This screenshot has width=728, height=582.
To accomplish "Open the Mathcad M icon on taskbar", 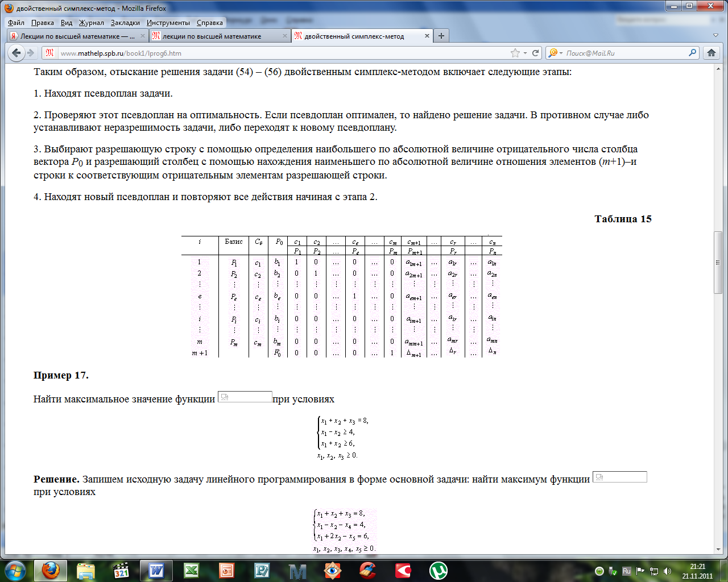I will tap(297, 571).
